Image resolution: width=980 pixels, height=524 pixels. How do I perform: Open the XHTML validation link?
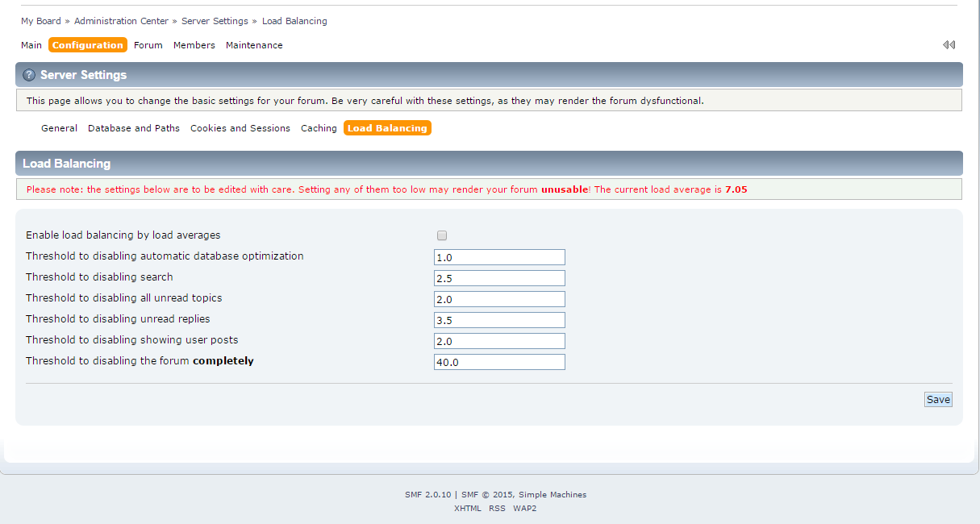click(468, 508)
